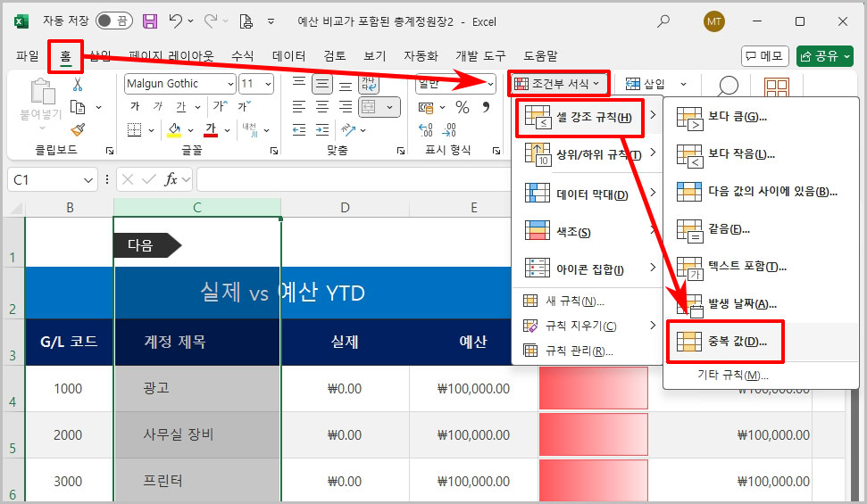Screen dimensions: 867x504
Task: Click the 메모 comments button
Action: click(x=764, y=56)
